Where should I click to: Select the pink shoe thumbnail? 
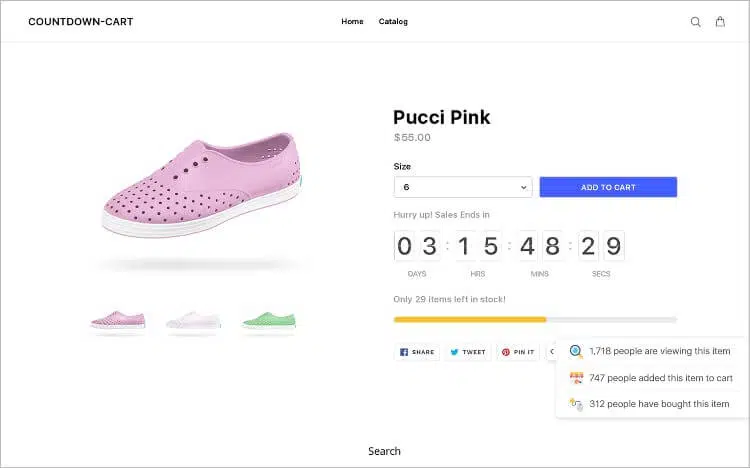pos(118,320)
